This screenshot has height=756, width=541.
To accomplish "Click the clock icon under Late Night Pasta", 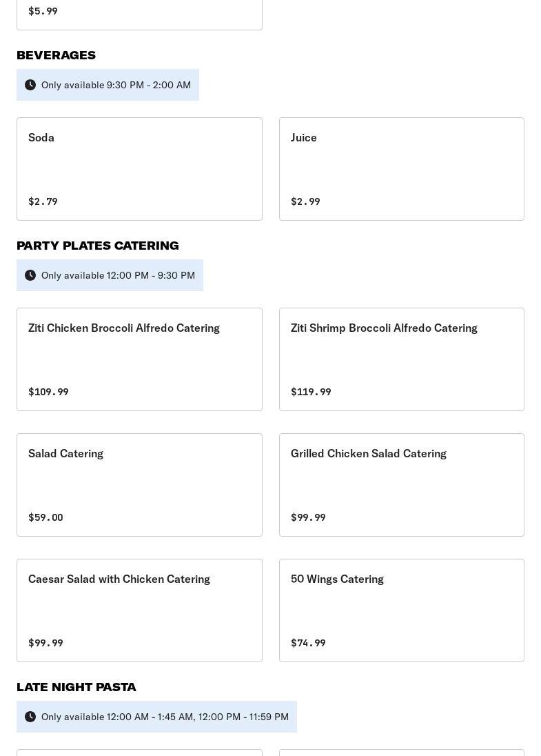I will click(30, 717).
